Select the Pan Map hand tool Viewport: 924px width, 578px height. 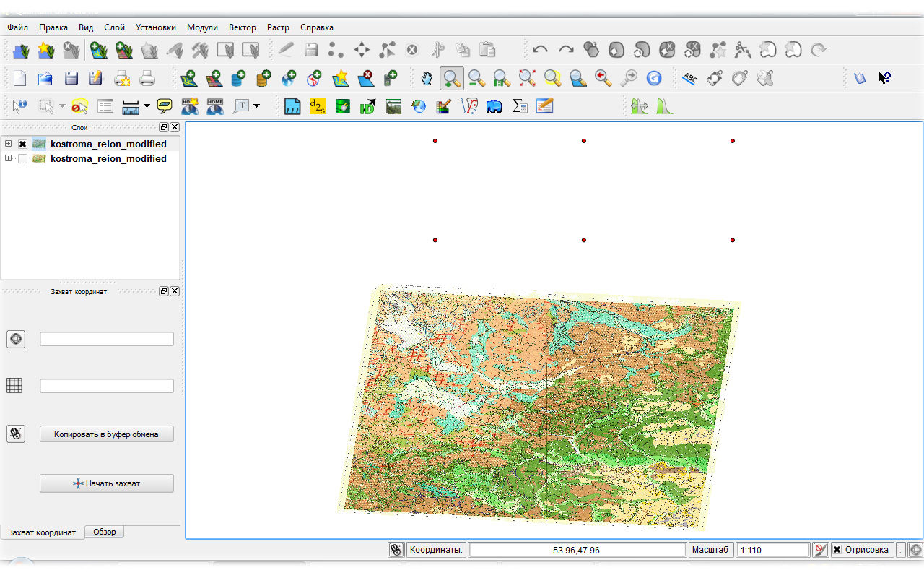click(x=427, y=78)
